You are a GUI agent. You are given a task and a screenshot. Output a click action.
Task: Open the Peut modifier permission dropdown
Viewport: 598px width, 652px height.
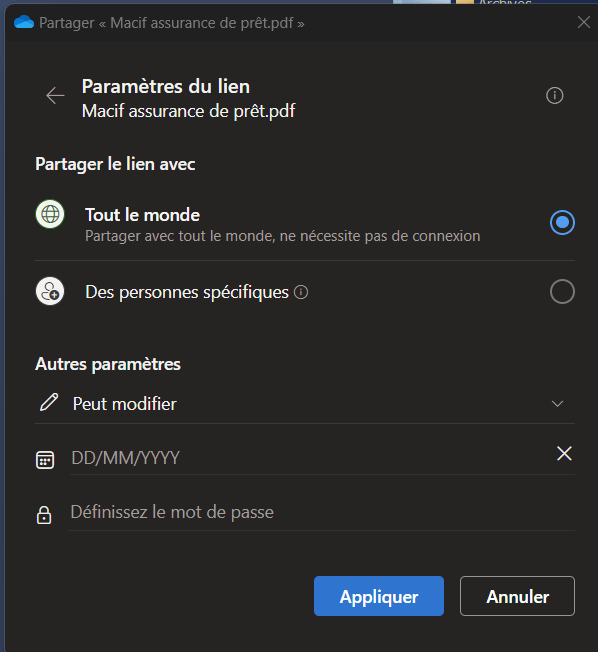coord(305,404)
